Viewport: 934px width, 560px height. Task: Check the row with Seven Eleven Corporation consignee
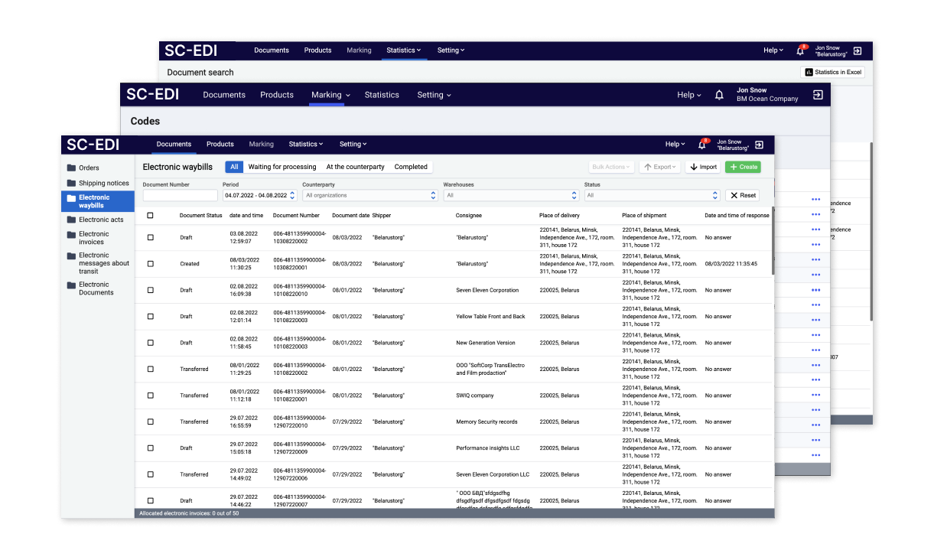click(150, 291)
